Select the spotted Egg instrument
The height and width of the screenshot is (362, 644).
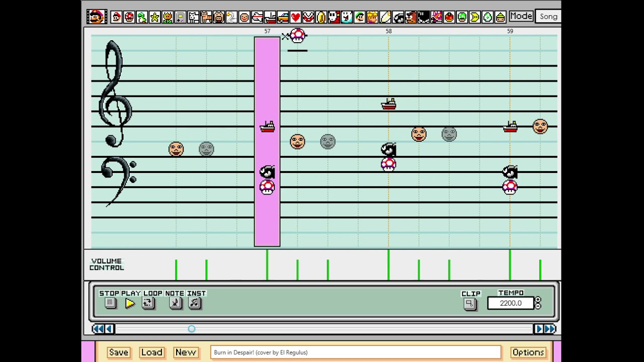point(488,17)
